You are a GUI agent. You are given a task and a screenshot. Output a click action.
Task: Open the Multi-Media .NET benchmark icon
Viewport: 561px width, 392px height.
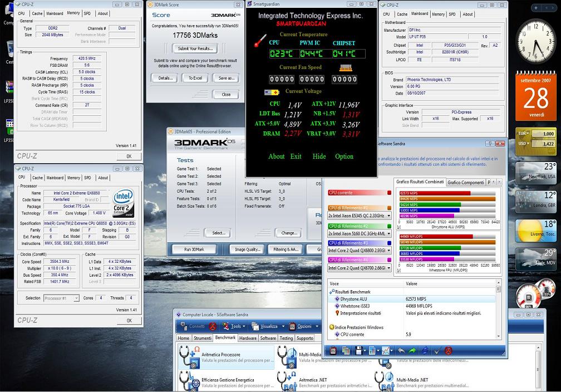tap(385, 381)
